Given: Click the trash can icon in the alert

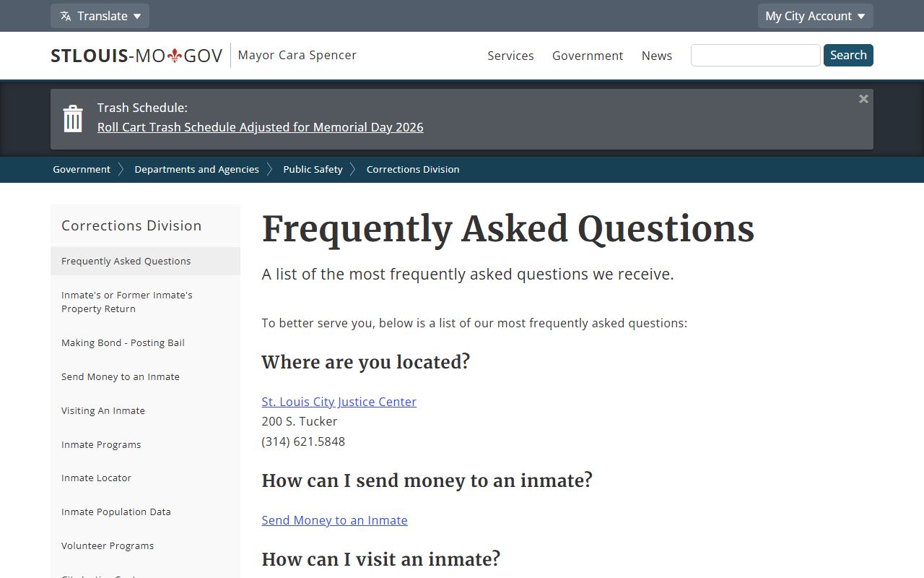Looking at the screenshot, I should (73, 118).
